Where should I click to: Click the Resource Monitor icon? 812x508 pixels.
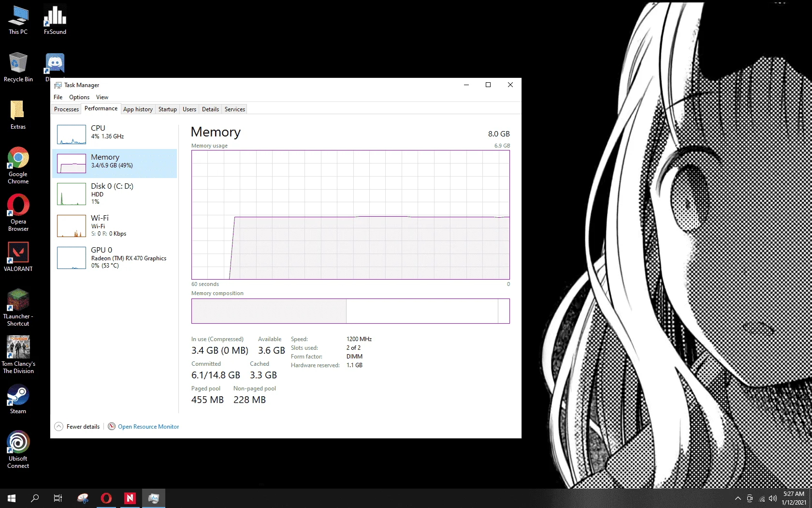112,426
